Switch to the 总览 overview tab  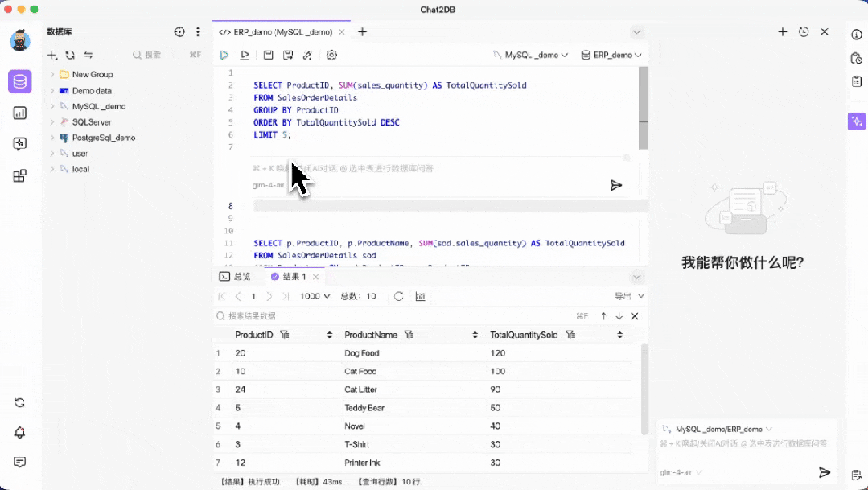[235, 277]
